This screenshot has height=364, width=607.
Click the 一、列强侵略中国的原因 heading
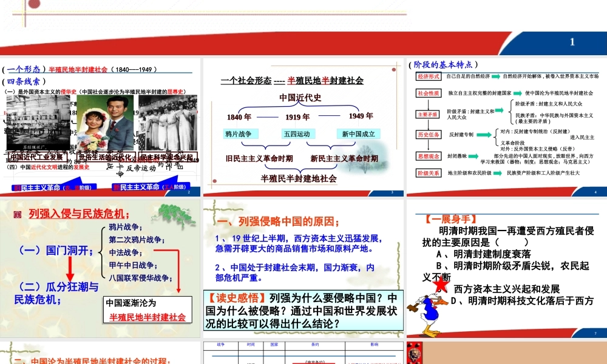tap(279, 221)
